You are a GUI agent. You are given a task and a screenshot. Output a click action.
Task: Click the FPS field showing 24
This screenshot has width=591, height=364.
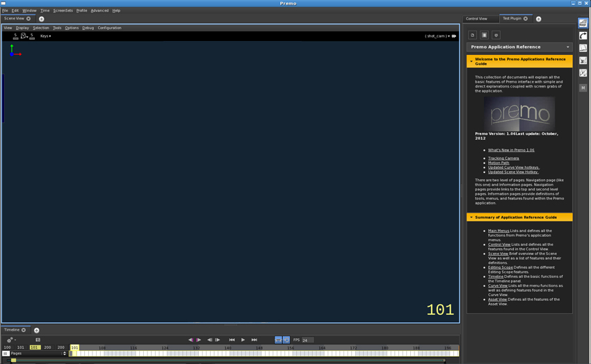[x=307, y=340]
